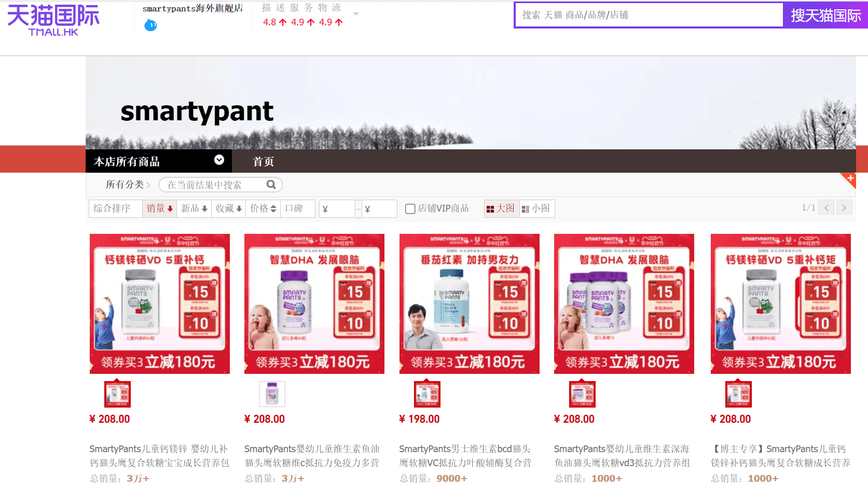Viewport: 868px width, 490px height.
Task: Select small swatch under first product
Action: 117,394
